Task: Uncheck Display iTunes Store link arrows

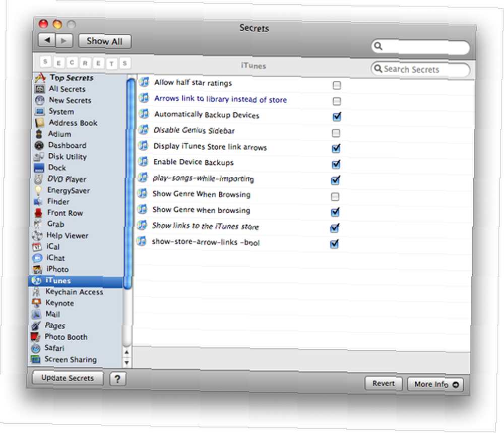Action: (x=336, y=148)
